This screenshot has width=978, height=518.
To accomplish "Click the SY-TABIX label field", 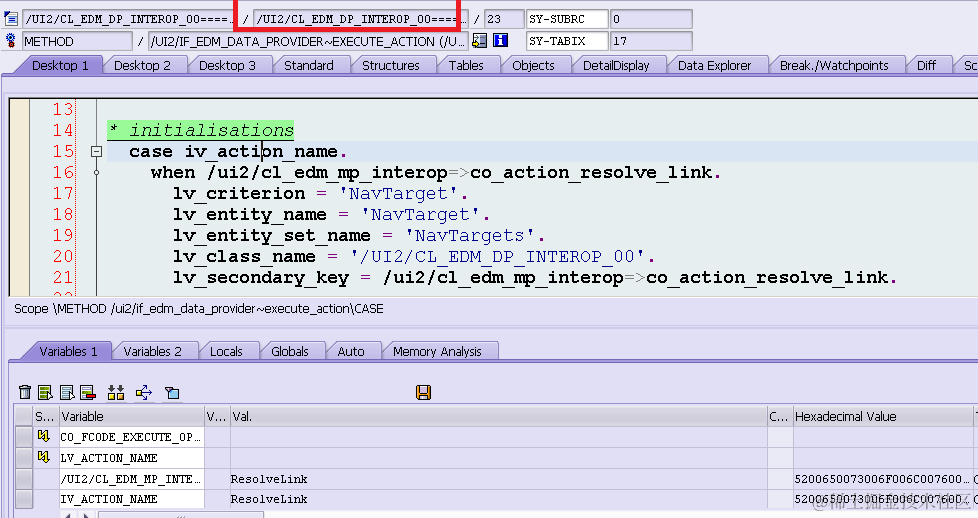I will pyautogui.click(x=567, y=41).
